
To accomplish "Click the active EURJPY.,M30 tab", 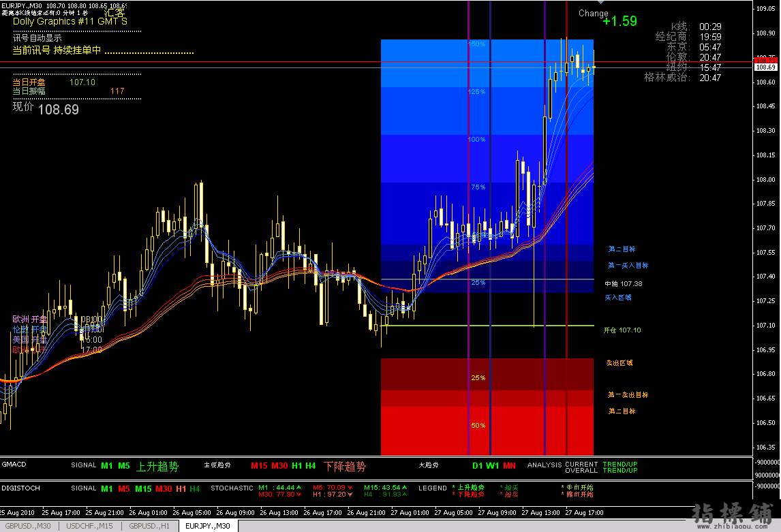I will pos(208,527).
